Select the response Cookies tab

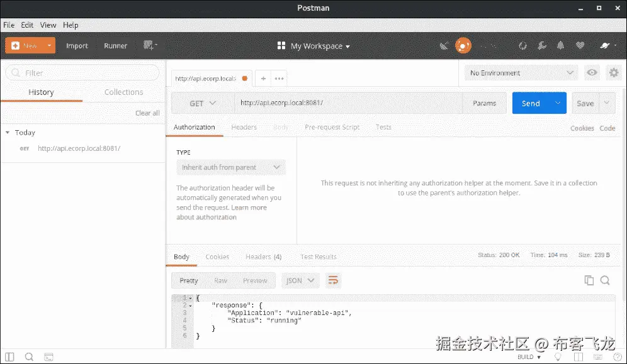(217, 257)
